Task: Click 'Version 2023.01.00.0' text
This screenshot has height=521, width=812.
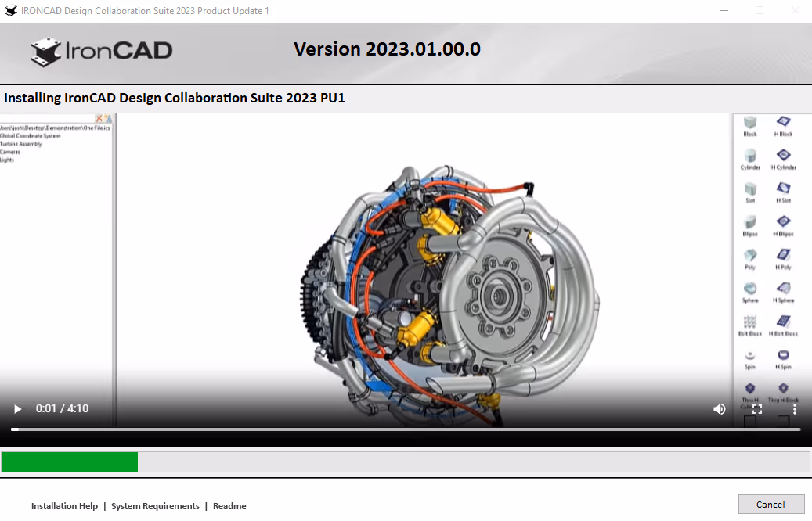Action: point(387,49)
